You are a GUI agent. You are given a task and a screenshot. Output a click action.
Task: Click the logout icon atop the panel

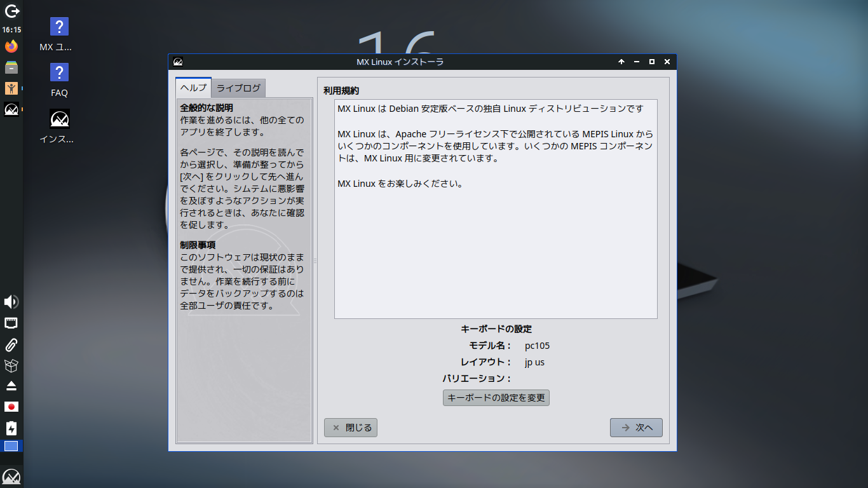pos(11,11)
